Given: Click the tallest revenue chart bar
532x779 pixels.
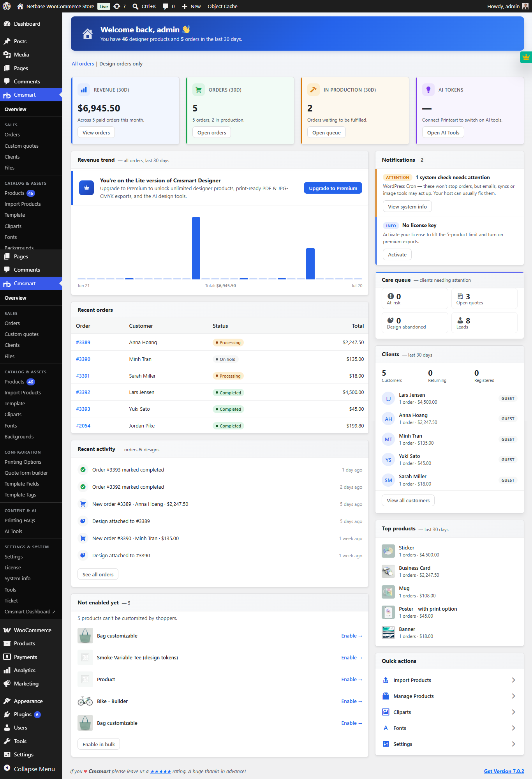Looking at the screenshot, I should pyautogui.click(x=196, y=248).
